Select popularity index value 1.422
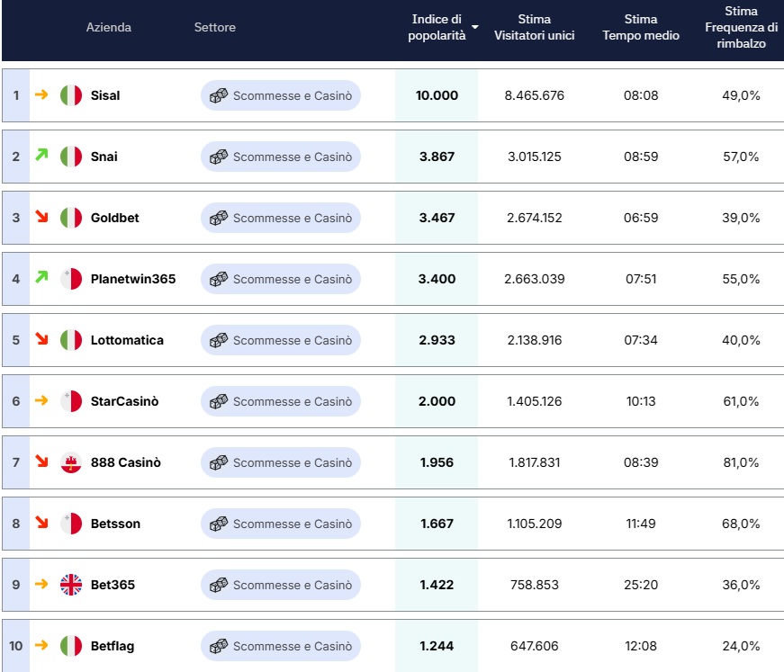This screenshot has width=784, height=672. (437, 585)
